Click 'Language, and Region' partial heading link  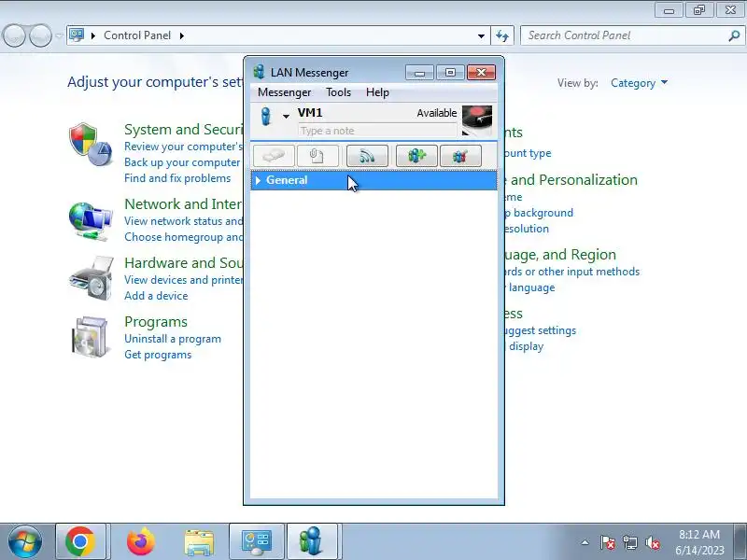[560, 255]
